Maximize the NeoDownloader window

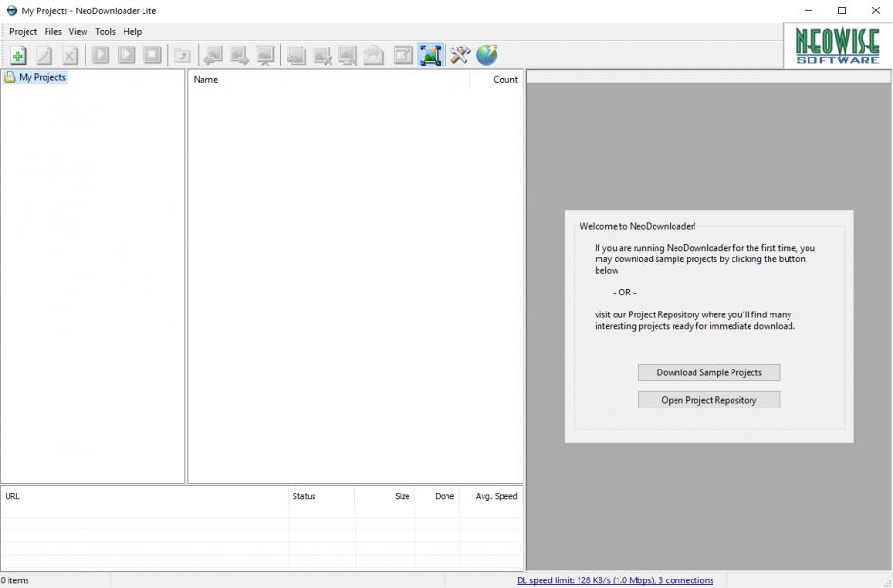pos(842,10)
